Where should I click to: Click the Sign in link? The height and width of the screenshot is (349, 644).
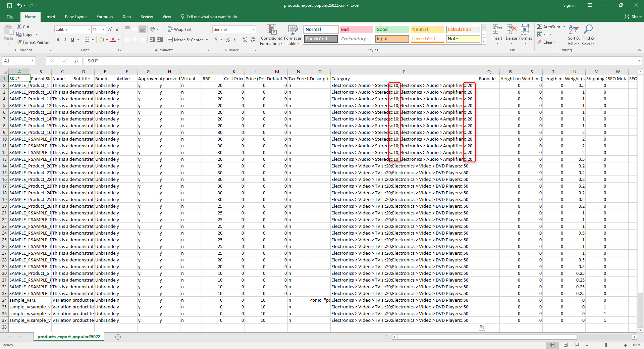point(569,5)
